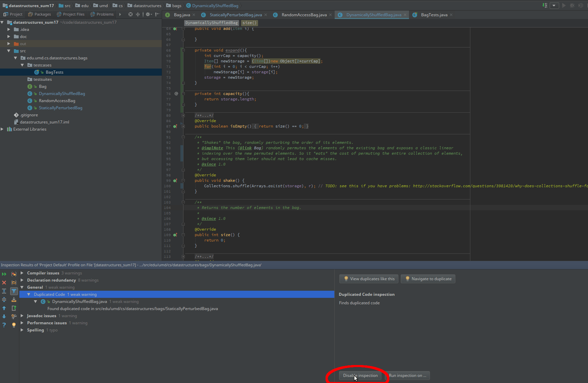Open the Packages view tab
This screenshot has width=588, height=383.
coord(40,14)
